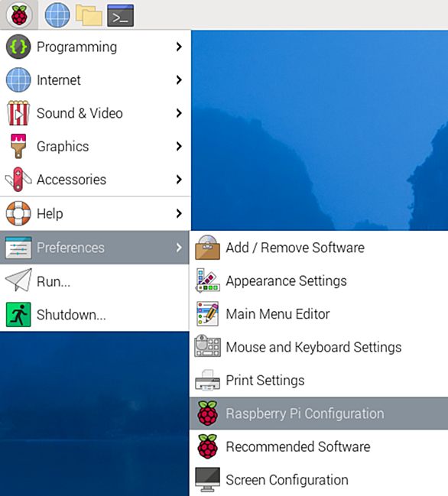This screenshot has width=448, height=496.
Task: Expand the Accessories submenu arrow
Action: tap(179, 180)
